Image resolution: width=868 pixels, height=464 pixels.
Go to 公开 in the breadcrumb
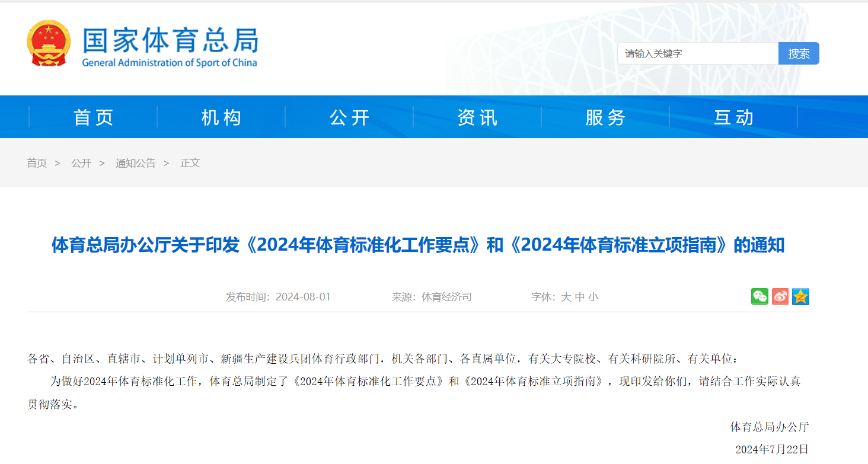[x=81, y=163]
